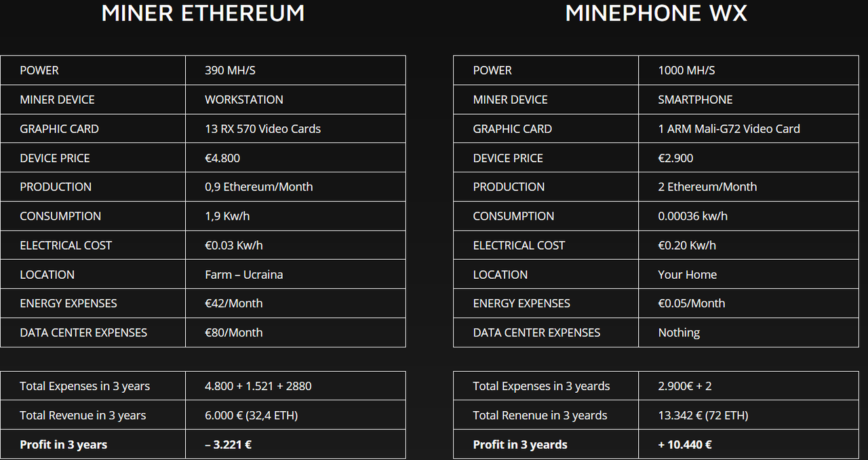Select the 6.000 € (32,4 ETH) revenue cell
Screen dimensions: 868x460
(296, 415)
